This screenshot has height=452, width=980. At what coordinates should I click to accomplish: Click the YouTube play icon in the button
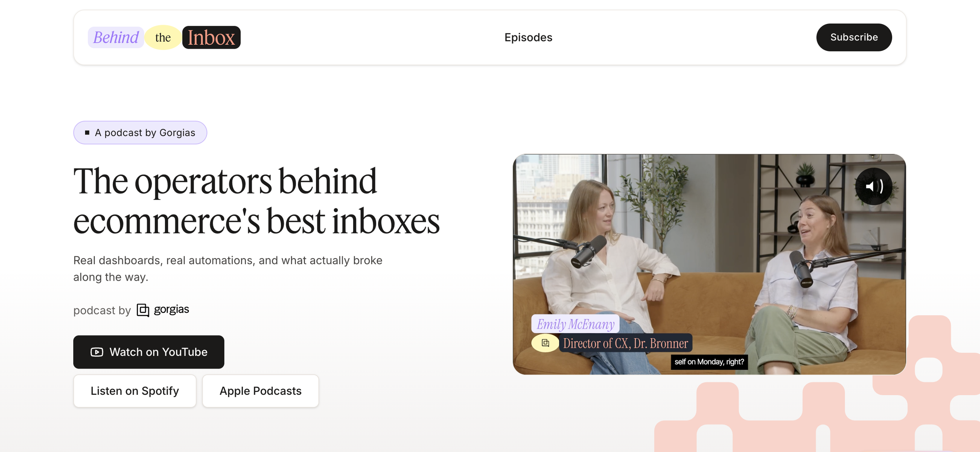coord(97,352)
